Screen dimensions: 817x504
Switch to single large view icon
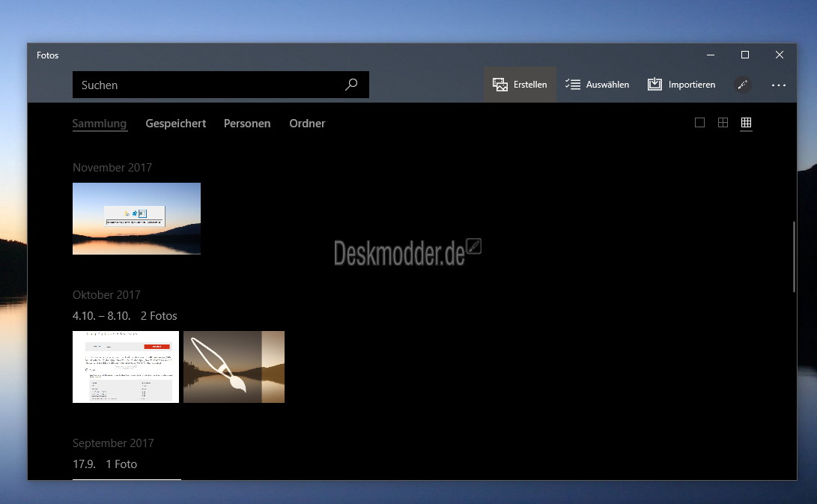pos(699,123)
